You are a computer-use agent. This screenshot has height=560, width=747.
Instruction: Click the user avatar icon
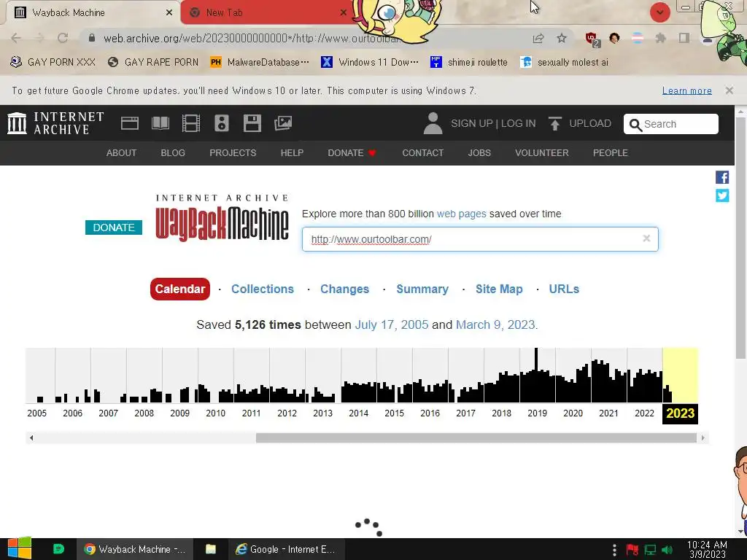pyautogui.click(x=433, y=123)
